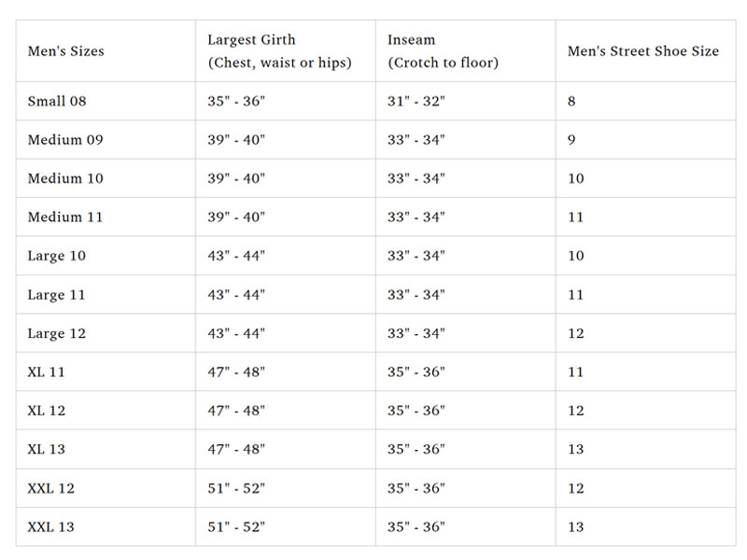
Task: Click the "XL 13" size cell
Action: (47, 450)
